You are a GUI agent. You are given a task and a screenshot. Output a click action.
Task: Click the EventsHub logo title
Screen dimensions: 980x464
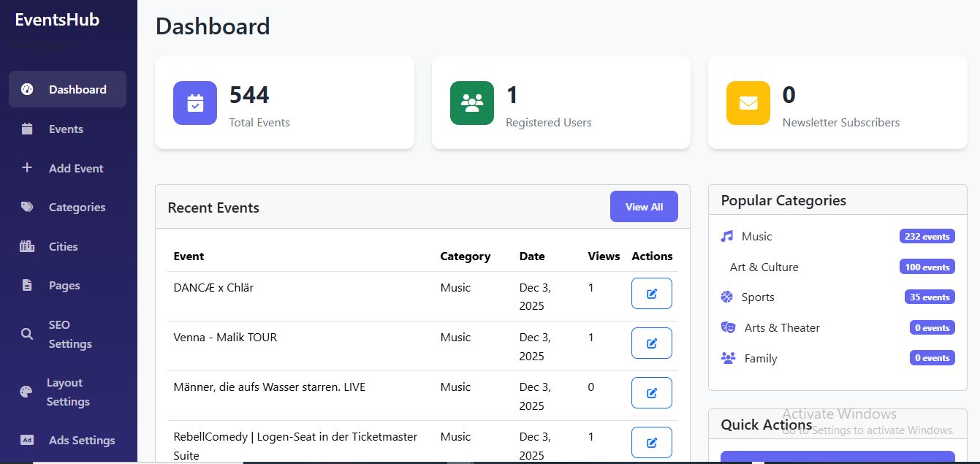click(57, 20)
